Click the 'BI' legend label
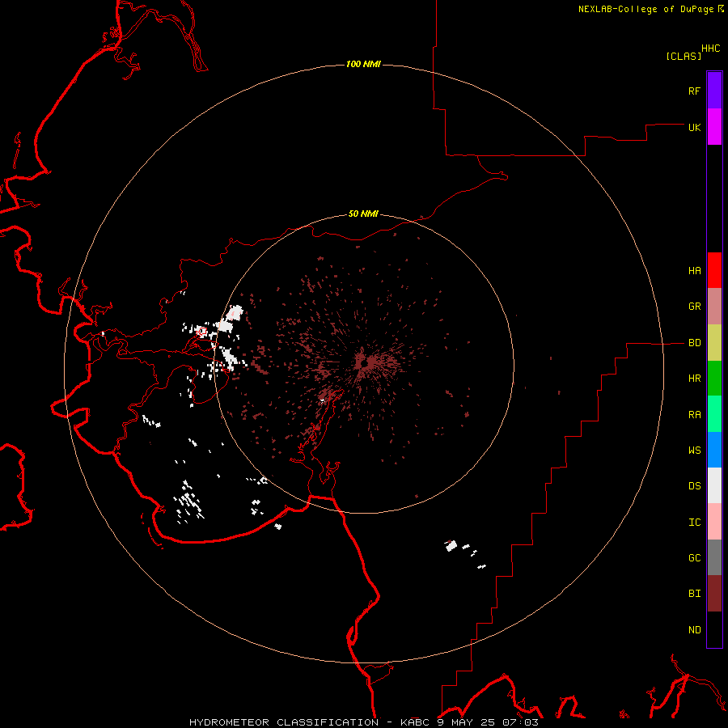The width and height of the screenshot is (728, 728). [695, 594]
